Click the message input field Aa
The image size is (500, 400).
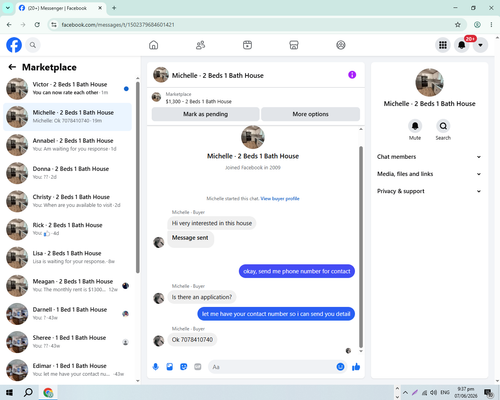(x=273, y=367)
